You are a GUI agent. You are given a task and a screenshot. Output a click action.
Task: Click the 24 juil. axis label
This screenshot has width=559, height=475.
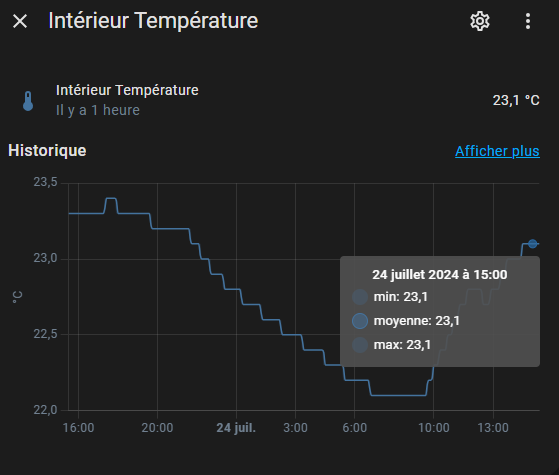point(236,428)
